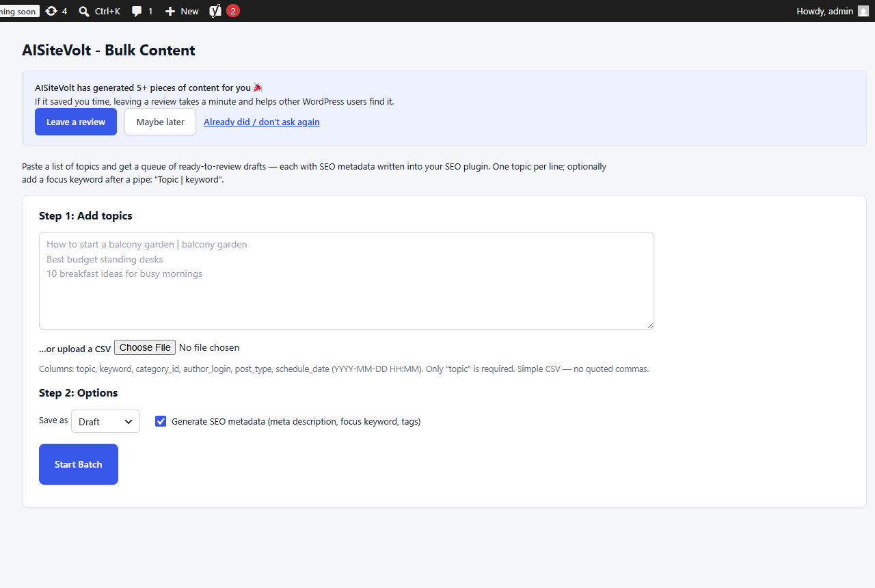Click the Start Batch button
875x588 pixels.
(x=79, y=464)
